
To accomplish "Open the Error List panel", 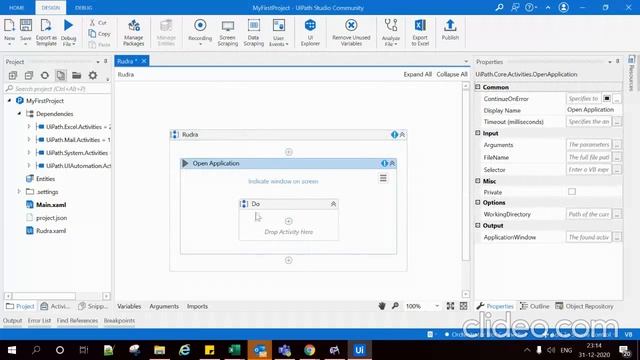I will coord(40,320).
